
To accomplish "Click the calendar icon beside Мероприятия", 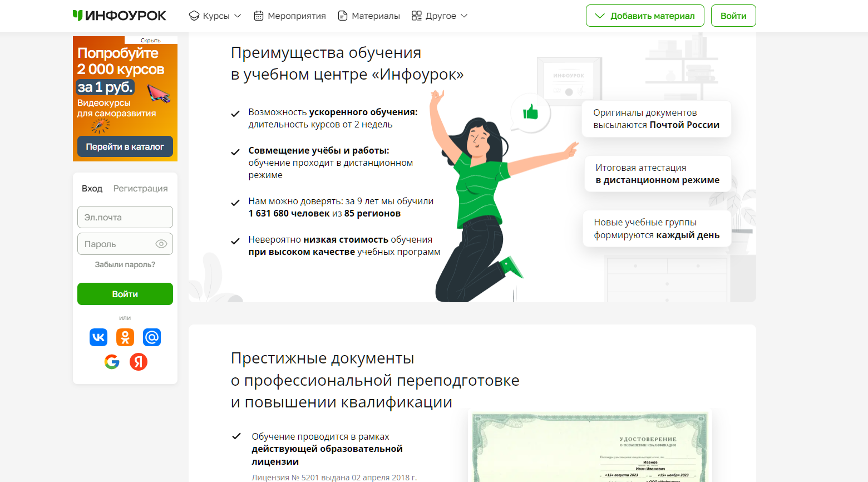I will point(258,16).
